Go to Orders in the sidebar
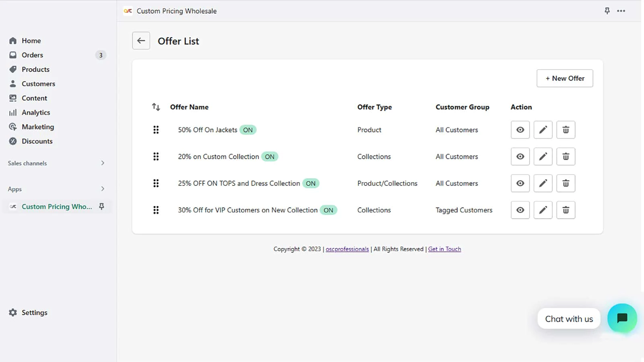Image resolution: width=644 pixels, height=362 pixels. click(32, 55)
